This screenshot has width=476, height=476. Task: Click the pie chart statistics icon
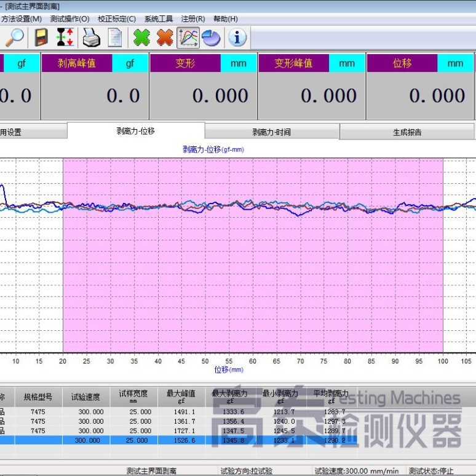pos(211,38)
